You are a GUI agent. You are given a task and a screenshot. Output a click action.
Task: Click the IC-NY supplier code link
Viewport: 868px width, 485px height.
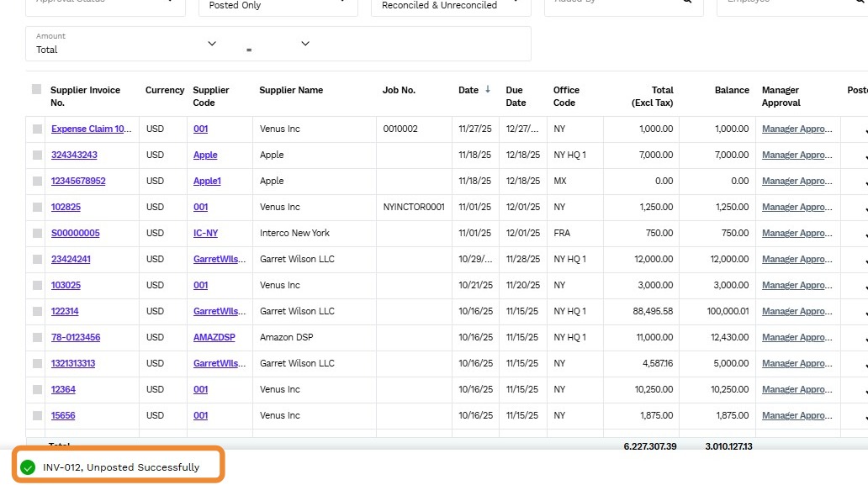pos(205,234)
